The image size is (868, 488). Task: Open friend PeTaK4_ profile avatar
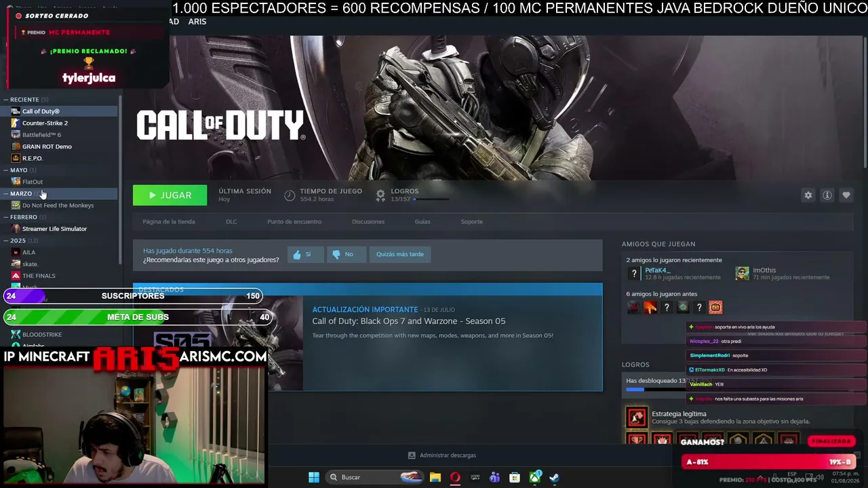tap(634, 273)
